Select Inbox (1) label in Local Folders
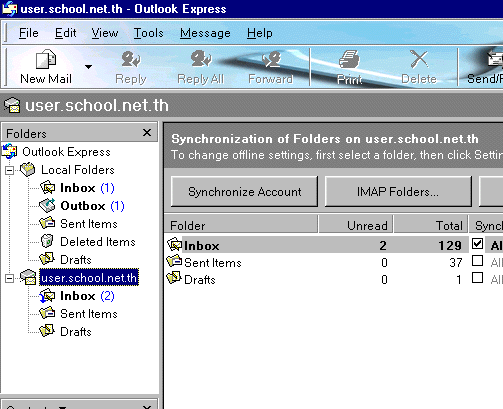503x409 pixels. (87, 188)
